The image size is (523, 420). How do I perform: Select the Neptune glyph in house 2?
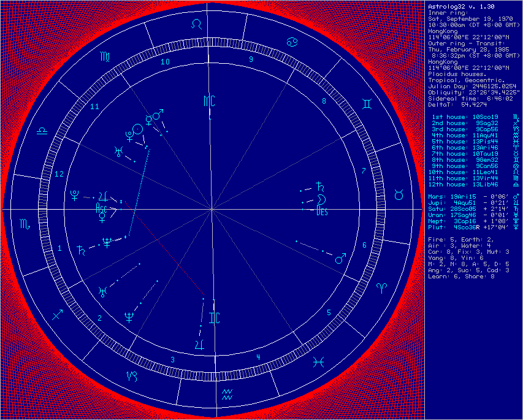click(x=129, y=316)
